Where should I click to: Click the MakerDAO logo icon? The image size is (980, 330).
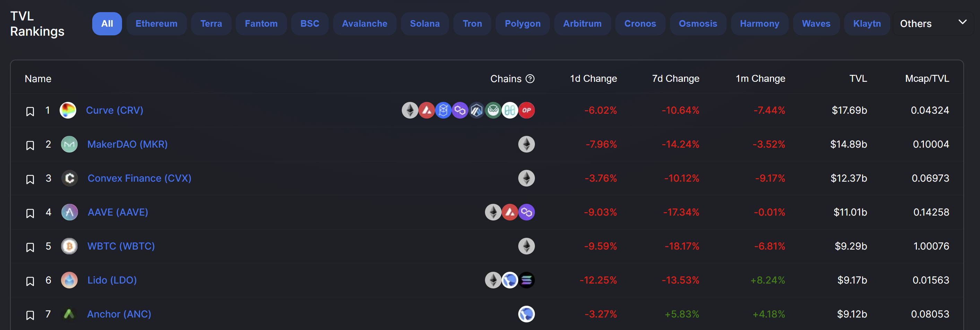point(69,144)
